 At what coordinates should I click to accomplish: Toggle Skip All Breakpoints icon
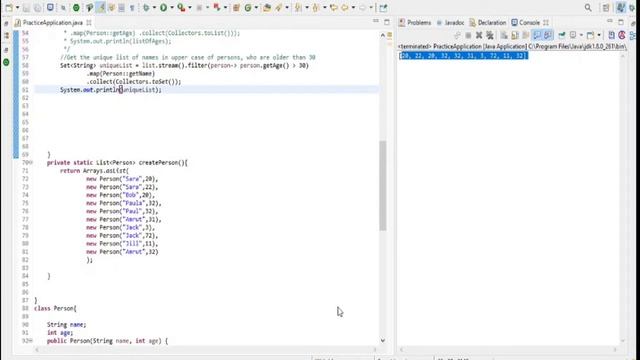63,8
